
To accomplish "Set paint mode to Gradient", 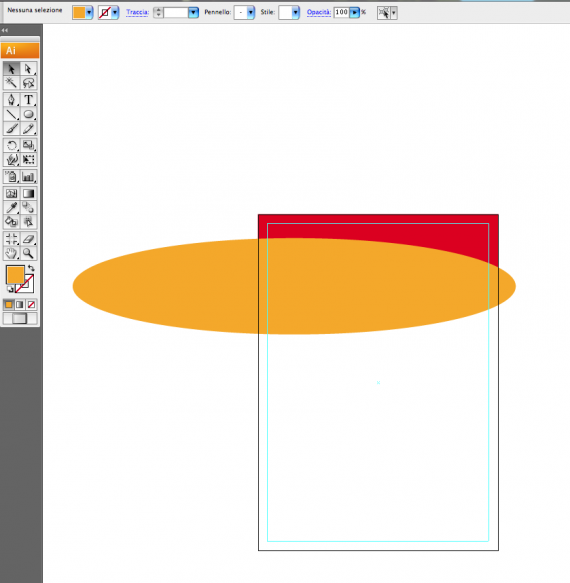I will coord(20,305).
